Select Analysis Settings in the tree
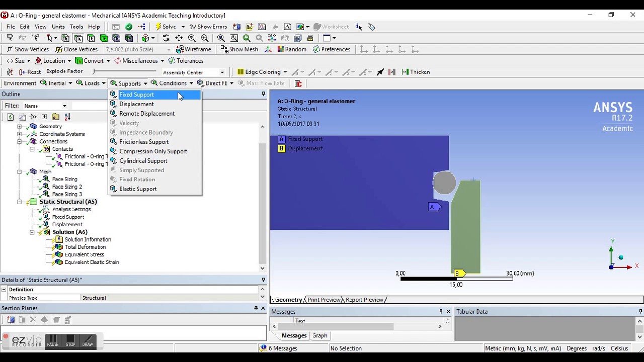 [x=71, y=210]
